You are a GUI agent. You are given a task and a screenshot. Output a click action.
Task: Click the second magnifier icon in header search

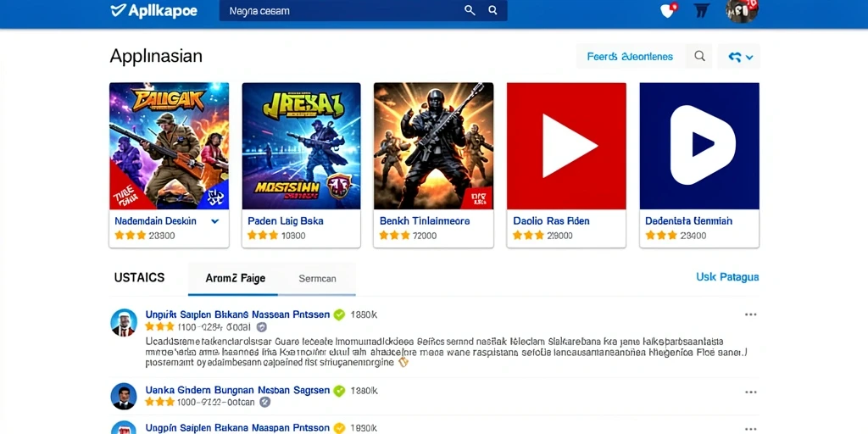492,10
